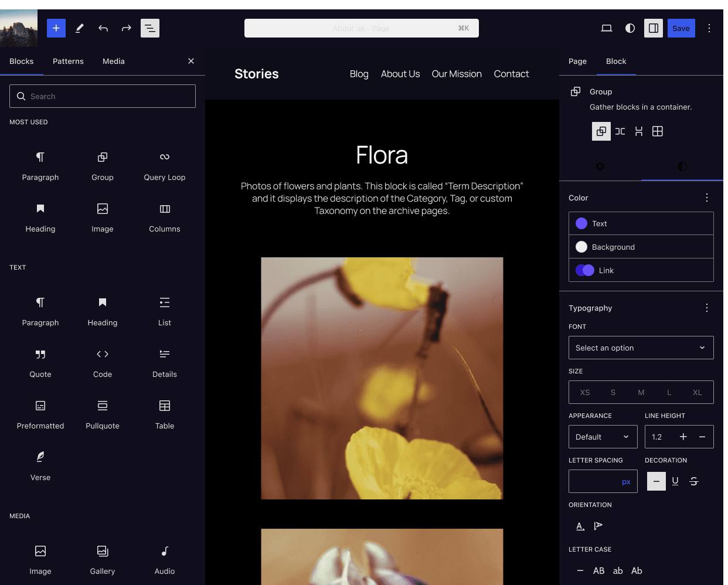Open the Styles half-circle icon in top bar
Screen dimensions: 728x585
[630, 28]
